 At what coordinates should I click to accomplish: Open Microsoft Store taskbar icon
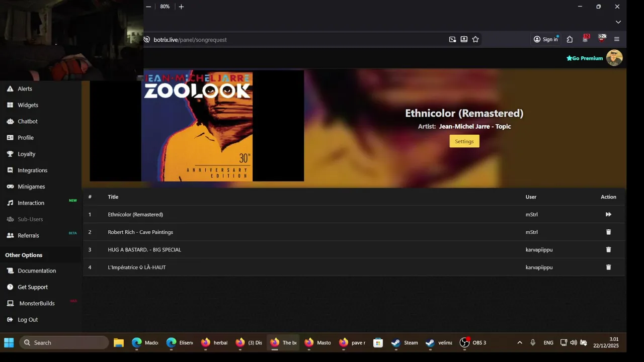pyautogui.click(x=378, y=342)
